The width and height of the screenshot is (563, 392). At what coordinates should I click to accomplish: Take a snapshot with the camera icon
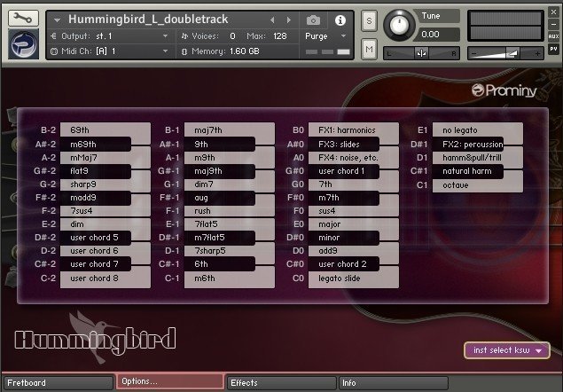coord(313,20)
